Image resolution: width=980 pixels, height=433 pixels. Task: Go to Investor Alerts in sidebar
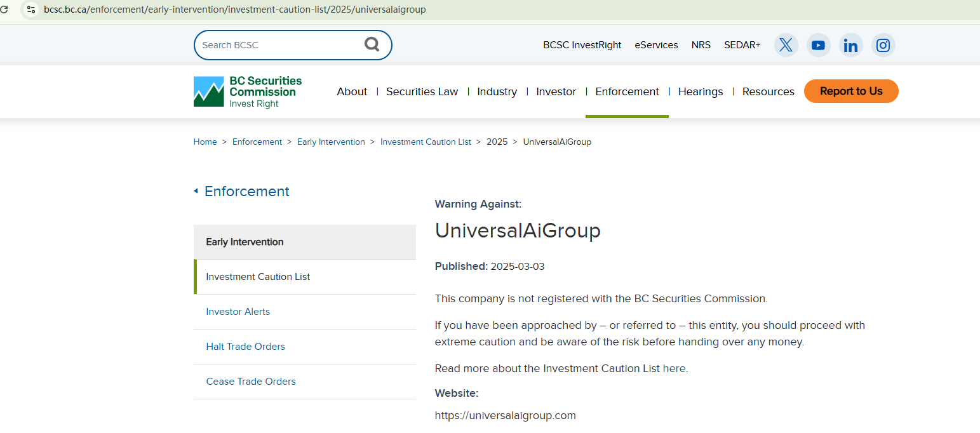click(x=238, y=312)
